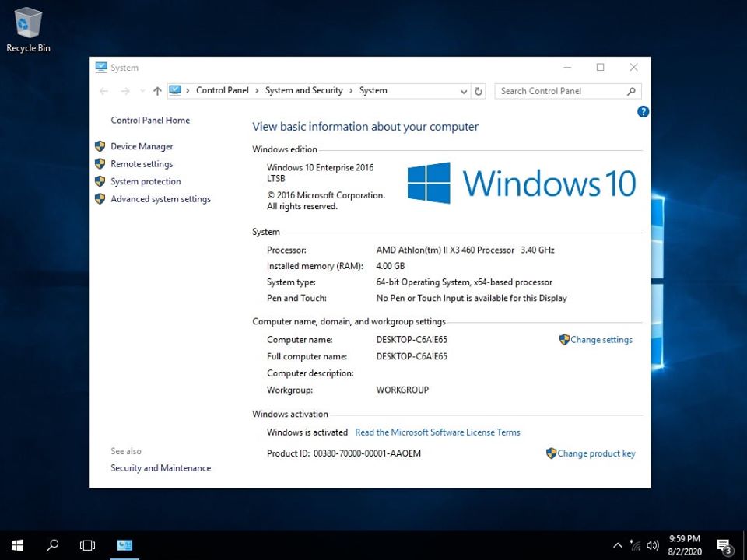Open Action Center notifications icon

tap(724, 546)
